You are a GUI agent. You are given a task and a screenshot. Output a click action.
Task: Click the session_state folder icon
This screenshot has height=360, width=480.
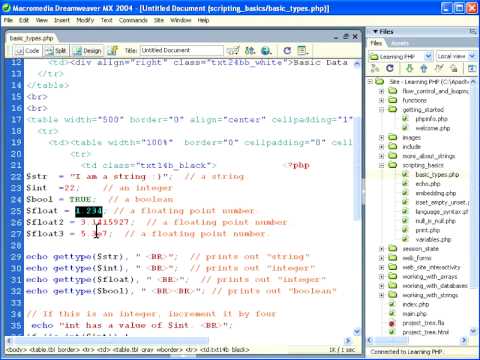point(393,249)
